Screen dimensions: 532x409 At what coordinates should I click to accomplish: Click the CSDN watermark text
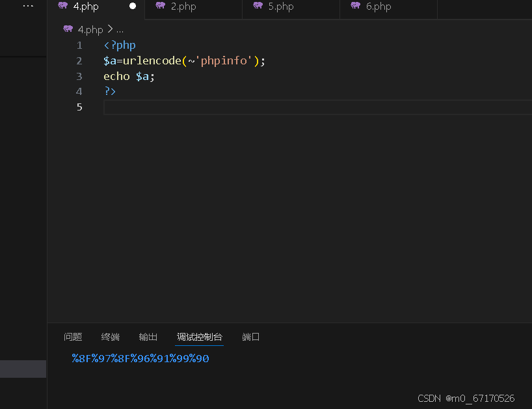tap(429, 398)
